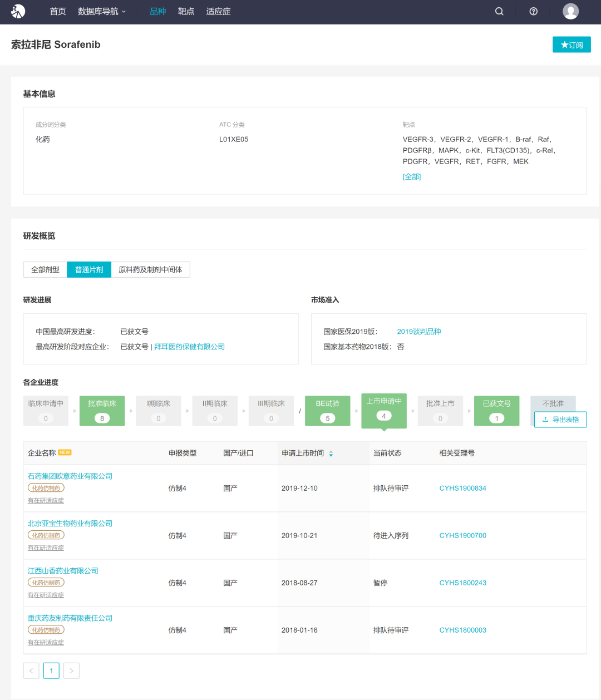Image resolution: width=601 pixels, height=700 pixels.
Task: Click the 暂停 status cell
Action: pos(380,583)
